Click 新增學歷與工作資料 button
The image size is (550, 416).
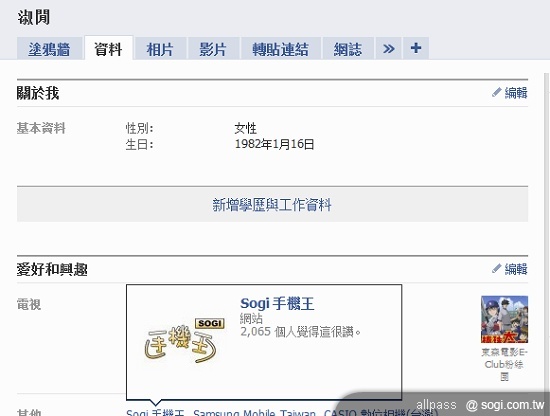pos(272,204)
